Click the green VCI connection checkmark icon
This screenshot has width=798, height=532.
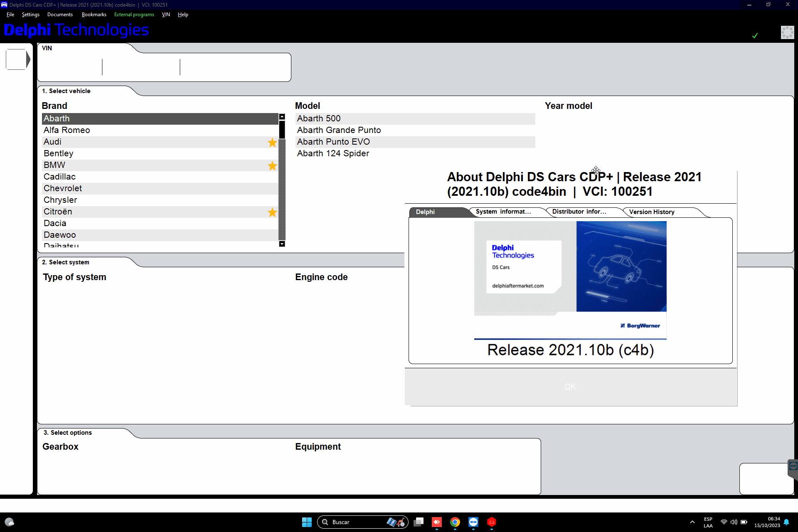[x=755, y=35]
